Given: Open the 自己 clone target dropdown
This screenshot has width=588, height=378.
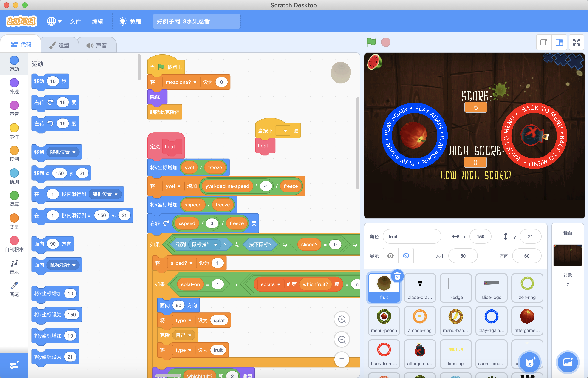Looking at the screenshot, I should (x=184, y=335).
